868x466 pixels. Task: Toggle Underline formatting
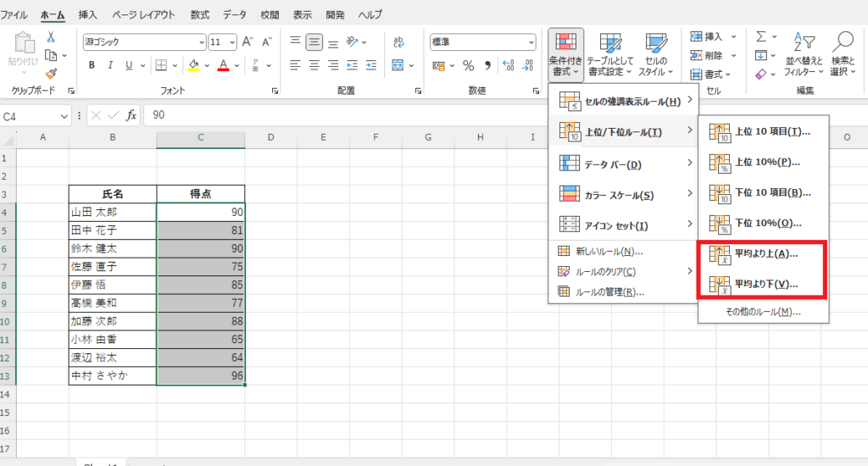129,65
